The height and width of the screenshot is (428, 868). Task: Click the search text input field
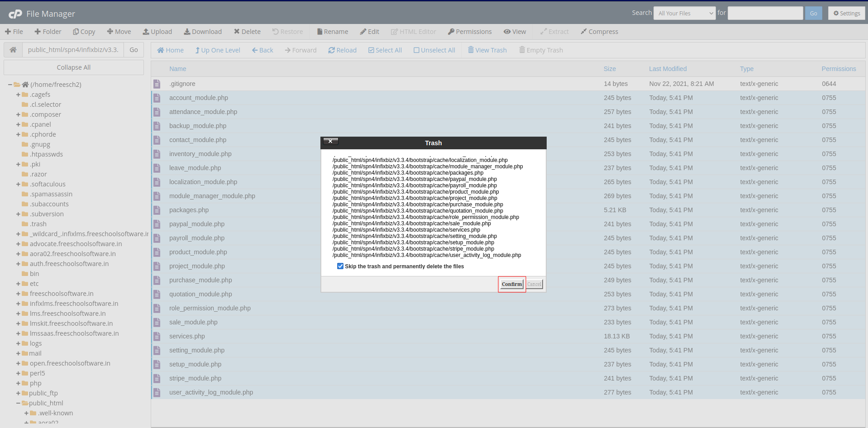pyautogui.click(x=765, y=13)
